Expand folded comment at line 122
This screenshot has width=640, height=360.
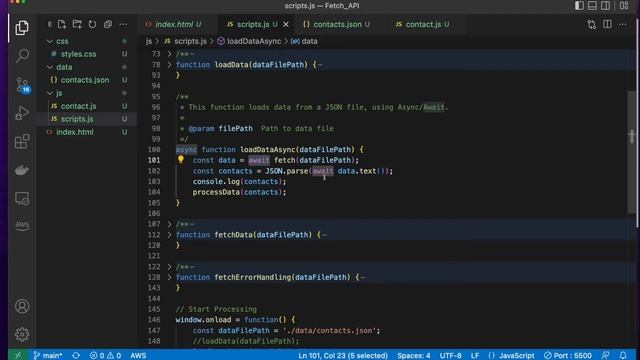coord(169,267)
